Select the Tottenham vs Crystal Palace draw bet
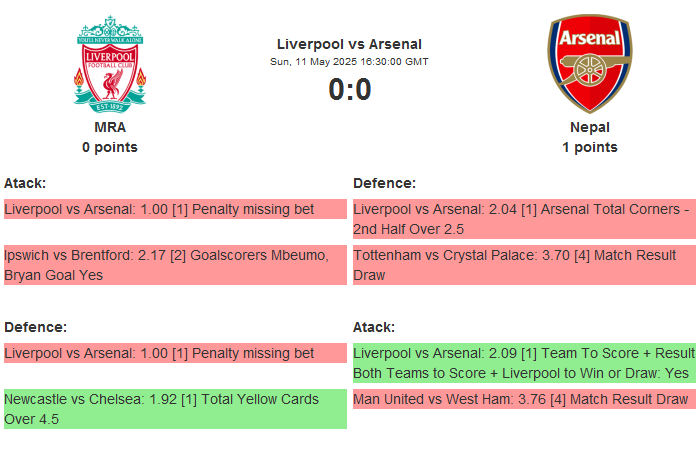The image size is (700, 460). click(523, 265)
